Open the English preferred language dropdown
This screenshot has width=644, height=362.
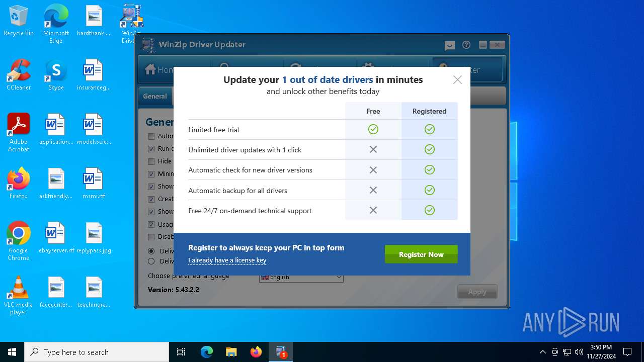pyautogui.click(x=301, y=277)
